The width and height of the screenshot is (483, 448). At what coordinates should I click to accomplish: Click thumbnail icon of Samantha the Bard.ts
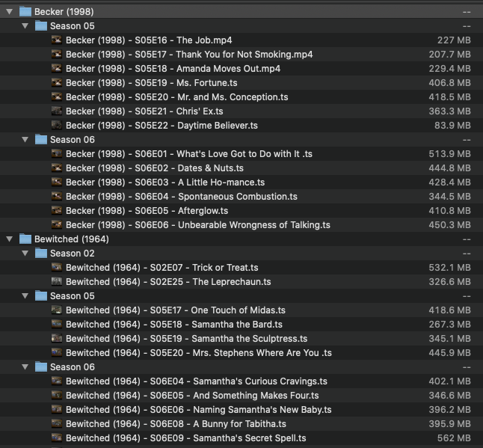pos(57,324)
